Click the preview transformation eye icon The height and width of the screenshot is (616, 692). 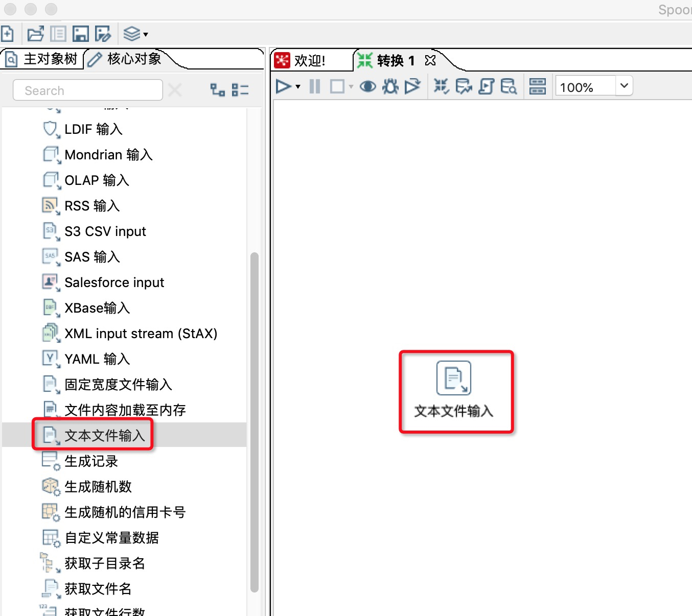[x=367, y=86]
